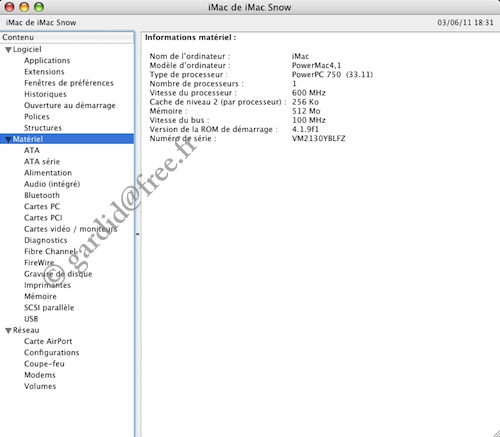Click the boot ROM version 4.1.9f1
Viewport: 500px width, 437px height.
(x=305, y=129)
